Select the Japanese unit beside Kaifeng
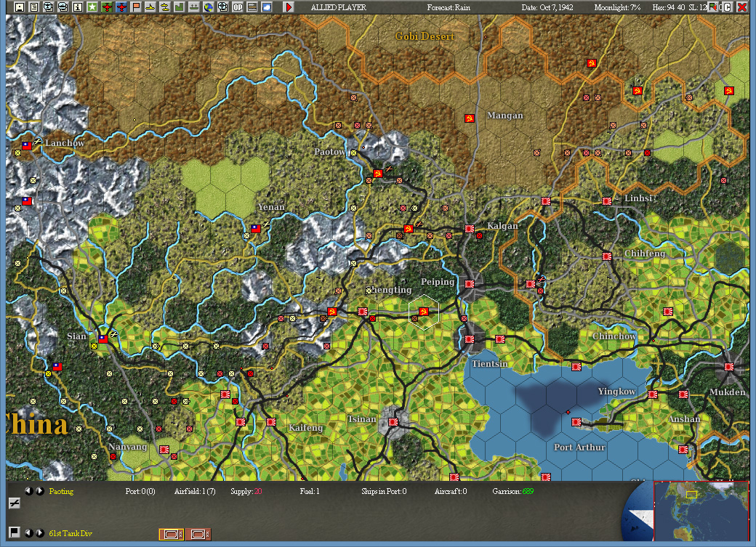The height and width of the screenshot is (547, 756). [271, 422]
